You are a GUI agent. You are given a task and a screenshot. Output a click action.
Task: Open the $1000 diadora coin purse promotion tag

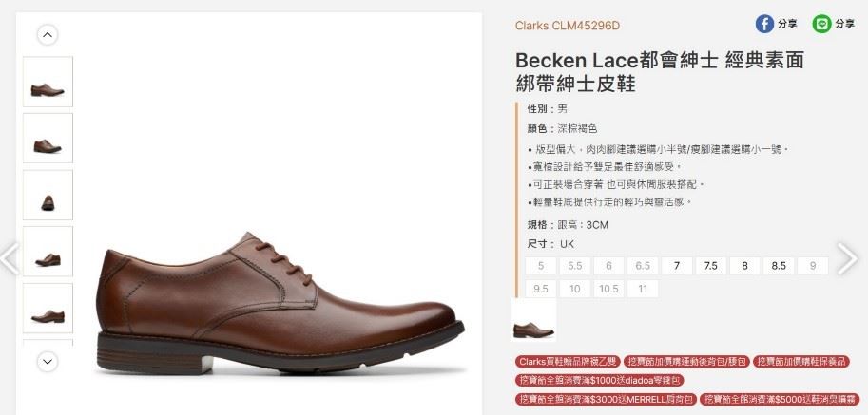(x=600, y=380)
